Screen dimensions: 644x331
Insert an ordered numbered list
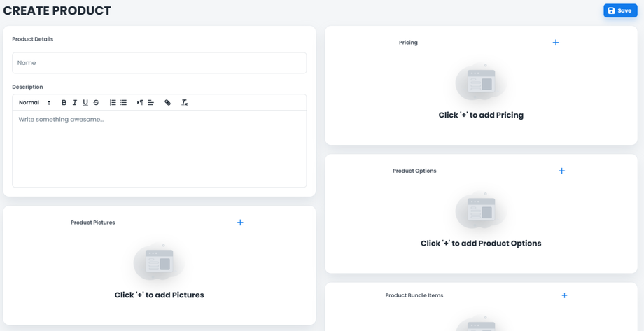tap(113, 103)
